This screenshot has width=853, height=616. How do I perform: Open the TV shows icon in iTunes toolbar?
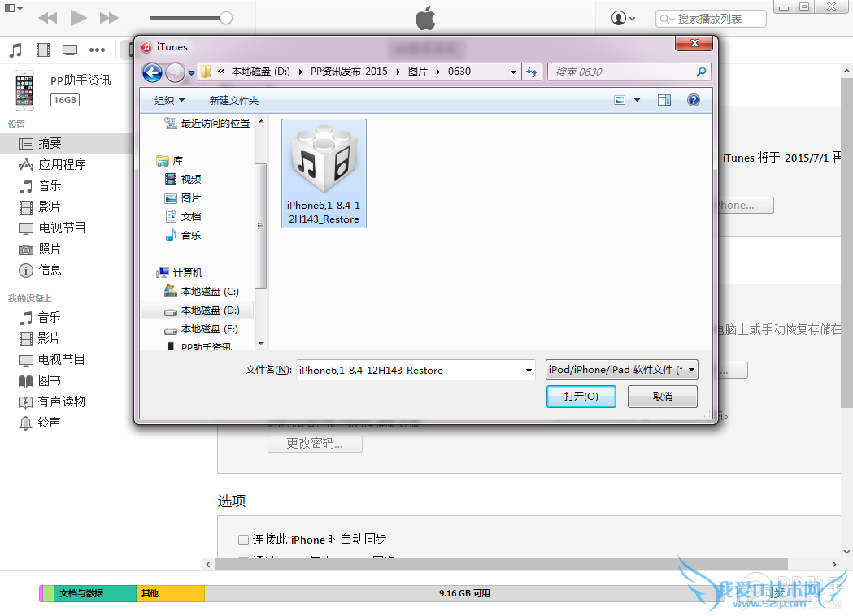[70, 50]
